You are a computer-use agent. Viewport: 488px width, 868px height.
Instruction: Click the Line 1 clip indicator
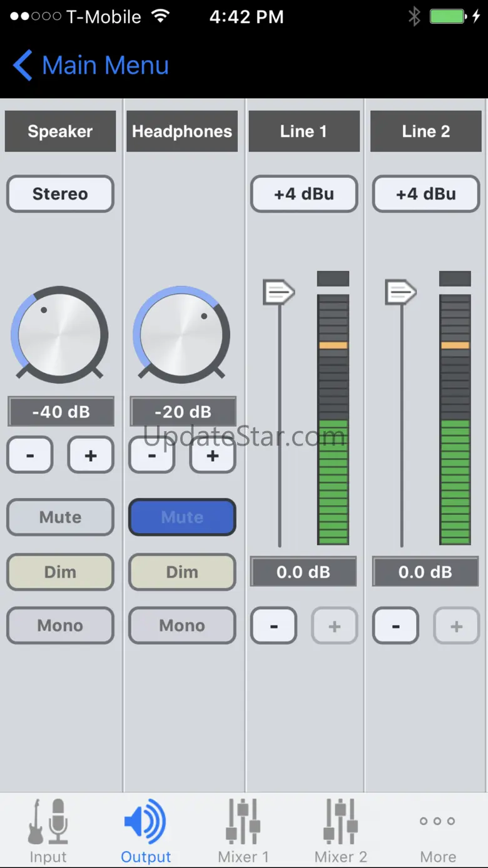click(333, 279)
